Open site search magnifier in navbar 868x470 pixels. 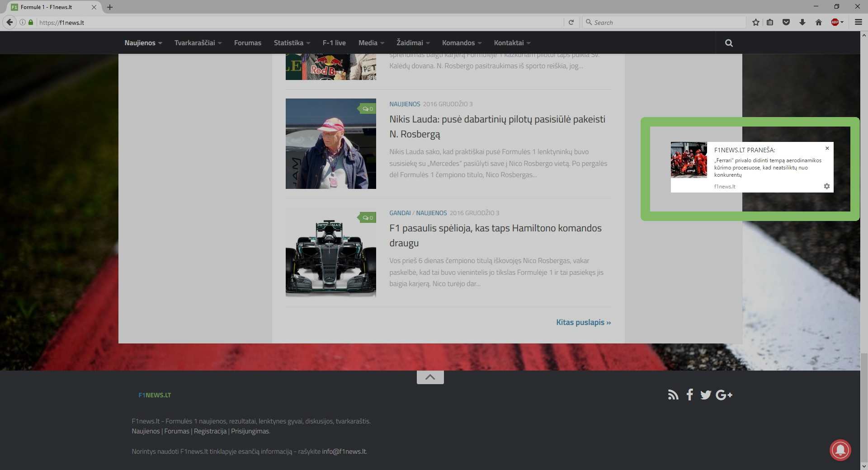[x=729, y=43]
